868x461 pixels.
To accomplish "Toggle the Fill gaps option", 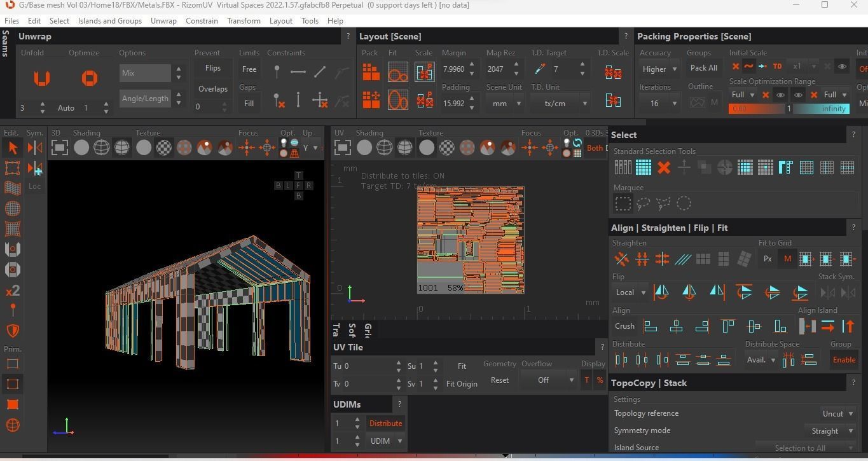I will coord(249,104).
